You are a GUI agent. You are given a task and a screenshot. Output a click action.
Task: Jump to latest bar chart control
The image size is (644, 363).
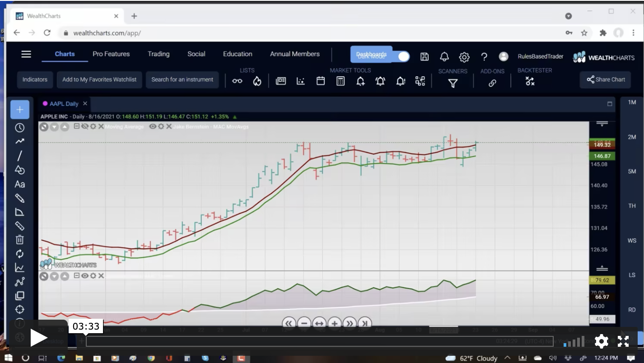pyautogui.click(x=365, y=323)
